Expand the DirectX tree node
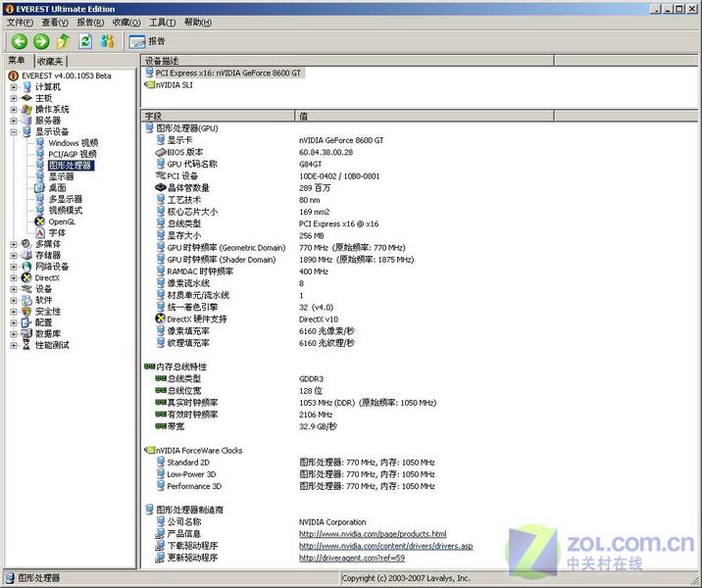The height and width of the screenshot is (588, 702). pos(14,277)
